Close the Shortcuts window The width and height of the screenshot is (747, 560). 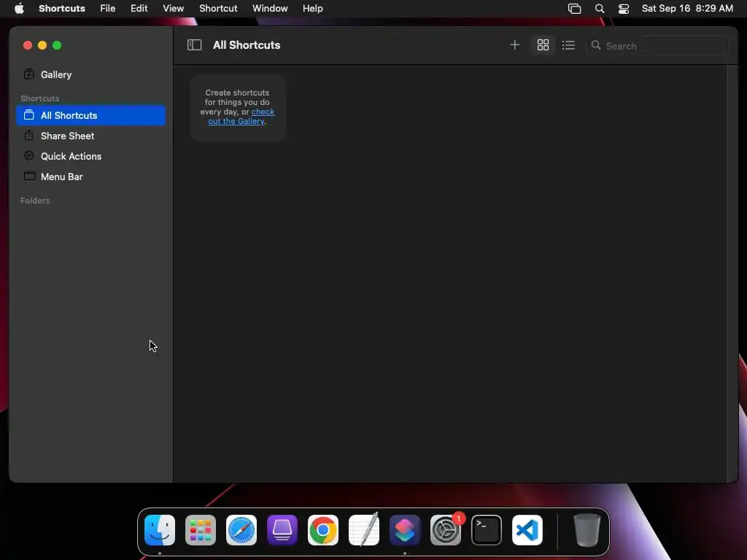tap(28, 45)
